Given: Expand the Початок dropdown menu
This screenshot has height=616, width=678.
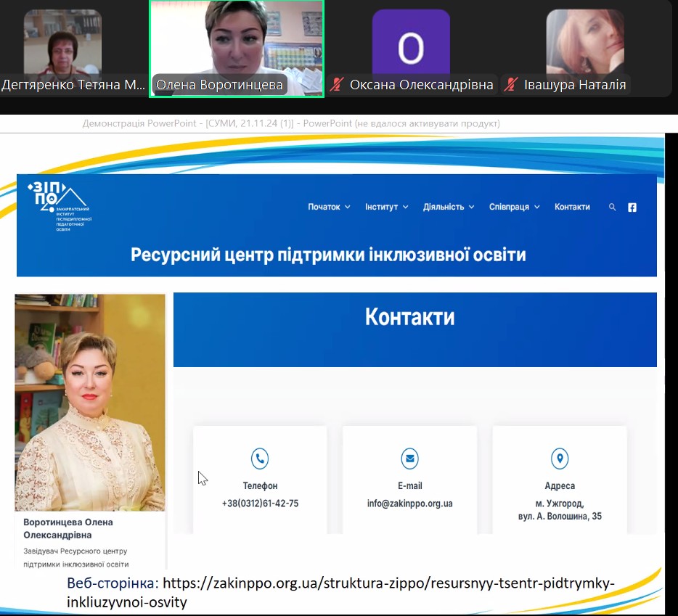Looking at the screenshot, I should tap(329, 208).
